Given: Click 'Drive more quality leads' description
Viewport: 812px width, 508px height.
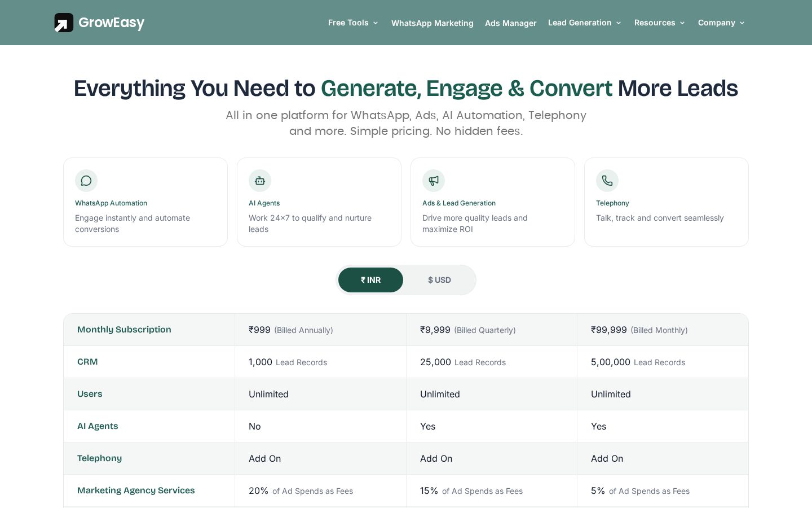Looking at the screenshot, I should pos(475,224).
